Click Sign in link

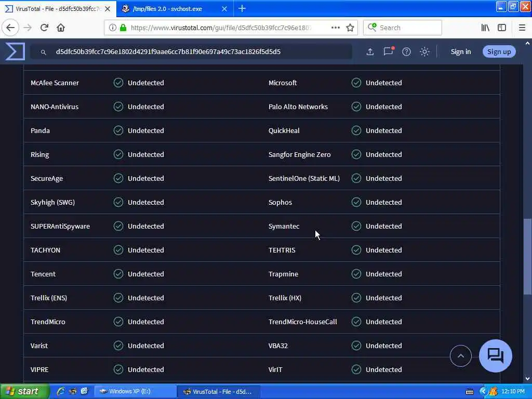[460, 51]
